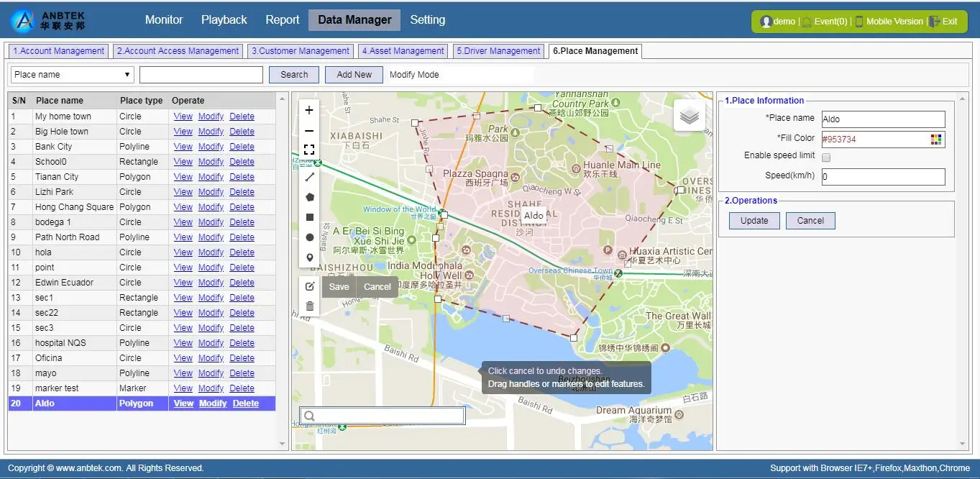The width and height of the screenshot is (980, 479).
Task: Select the draw polygon tool
Action: coord(310,197)
